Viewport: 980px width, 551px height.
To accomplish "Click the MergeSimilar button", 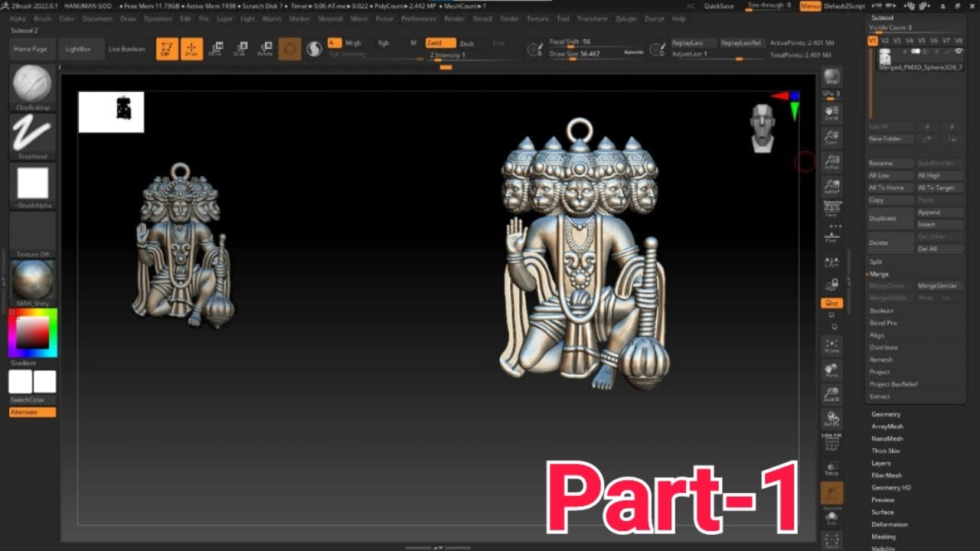I will [x=940, y=285].
